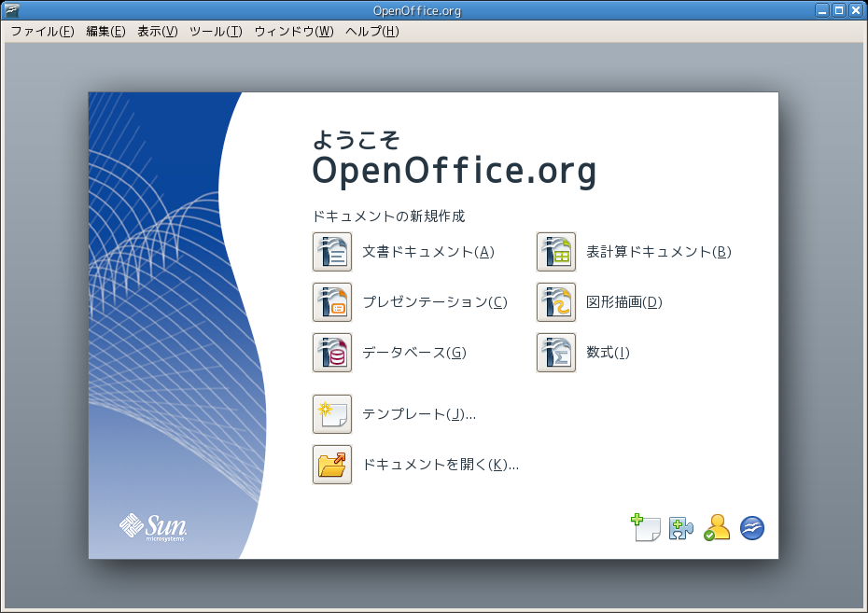The height and width of the screenshot is (613, 868).
Task: Choose the ドキュメントを開く(K)... label
Action: (441, 464)
